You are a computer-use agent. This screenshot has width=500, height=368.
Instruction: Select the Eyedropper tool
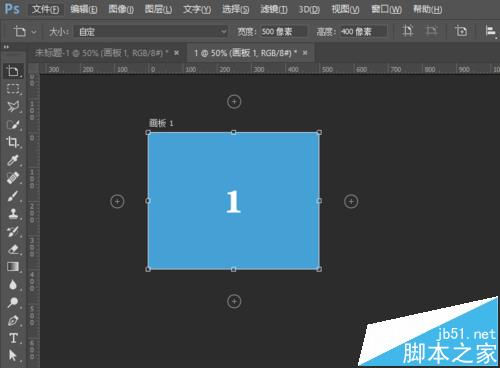point(13,160)
